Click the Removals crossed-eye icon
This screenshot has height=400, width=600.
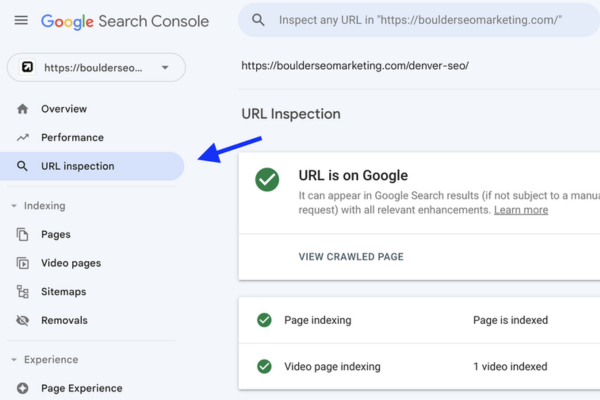(23, 320)
